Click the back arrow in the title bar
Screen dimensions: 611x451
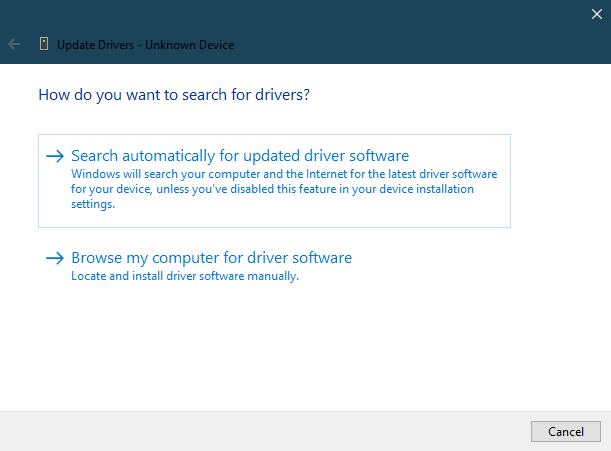pos(14,44)
